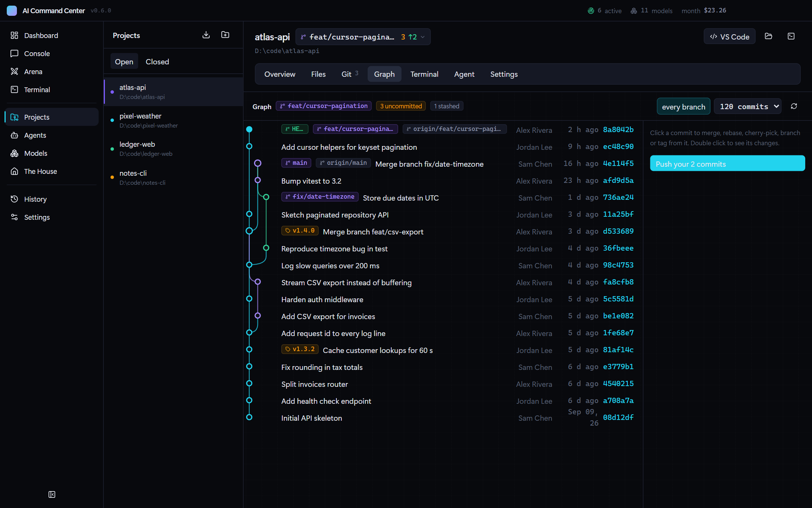The width and height of the screenshot is (812, 508).
Task: Click the add project folder icon
Action: pyautogui.click(x=225, y=35)
